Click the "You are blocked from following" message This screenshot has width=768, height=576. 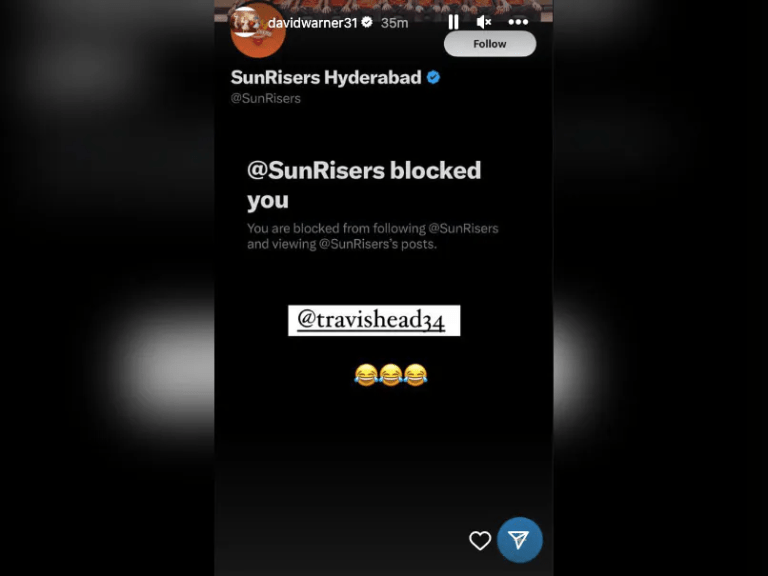coord(373,236)
